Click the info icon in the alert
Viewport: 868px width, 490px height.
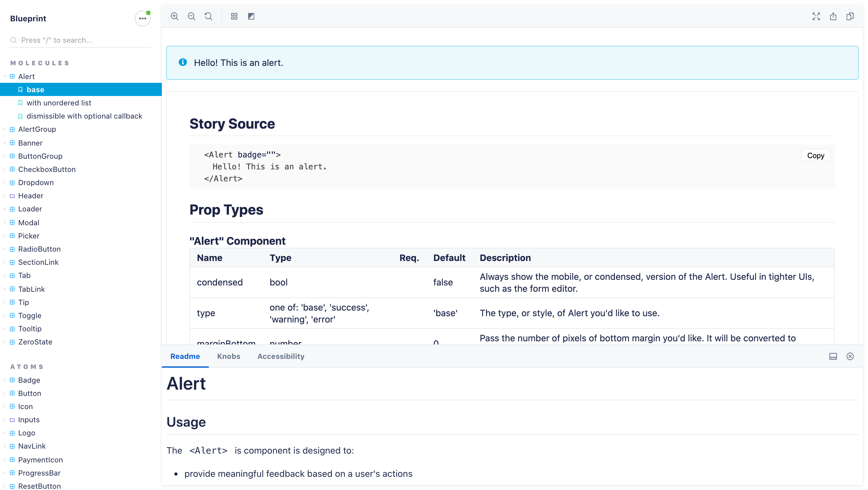[x=183, y=62]
